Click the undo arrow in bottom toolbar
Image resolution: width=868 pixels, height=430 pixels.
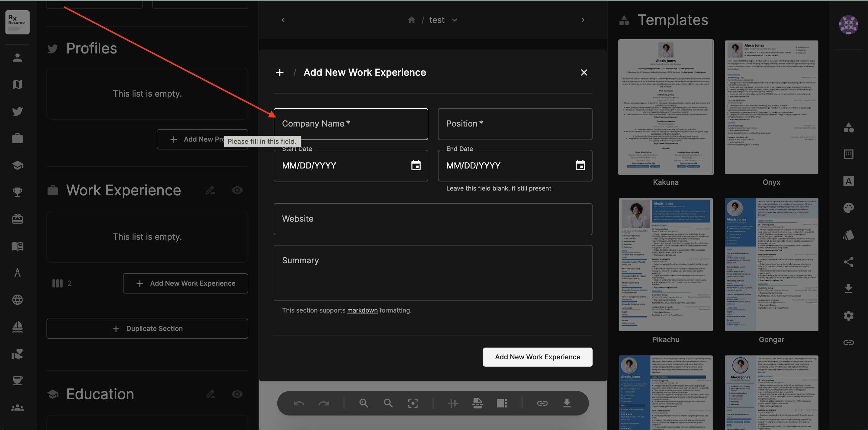(x=299, y=403)
